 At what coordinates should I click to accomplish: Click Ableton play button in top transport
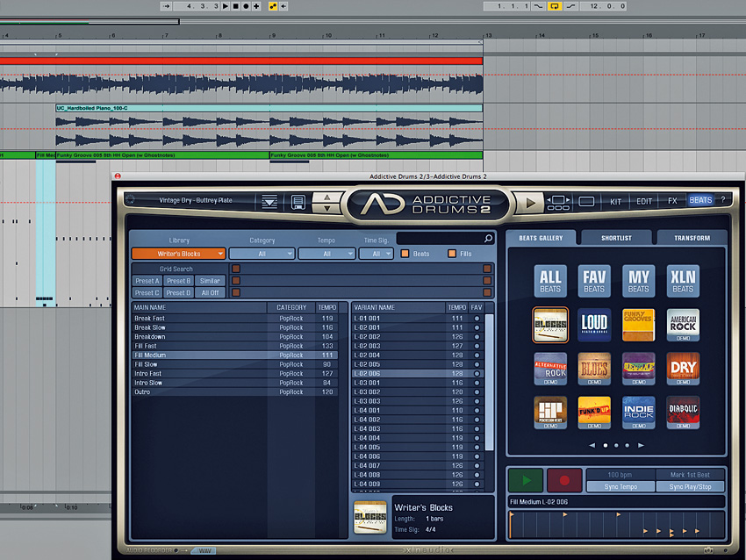tap(226, 6)
